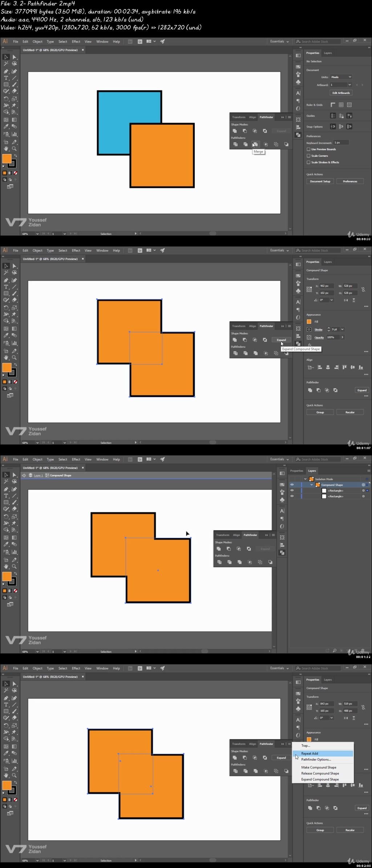Click the flip vertical icon in the 00:01:07 Transform section
The image size is (372, 868).
click(354, 300)
